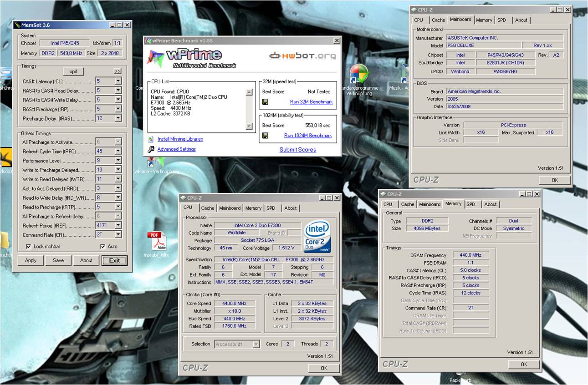Click the floppy icon beside Run 1024M Benchmark

tap(266, 136)
